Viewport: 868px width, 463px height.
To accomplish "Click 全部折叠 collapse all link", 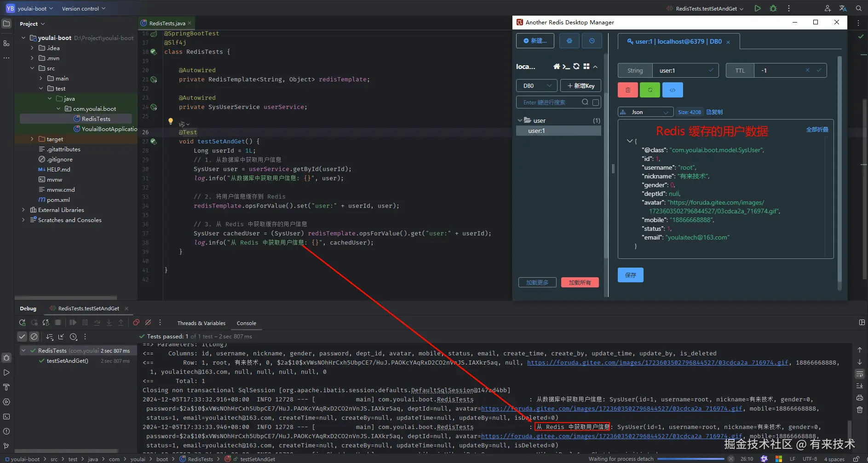I will 817,130.
